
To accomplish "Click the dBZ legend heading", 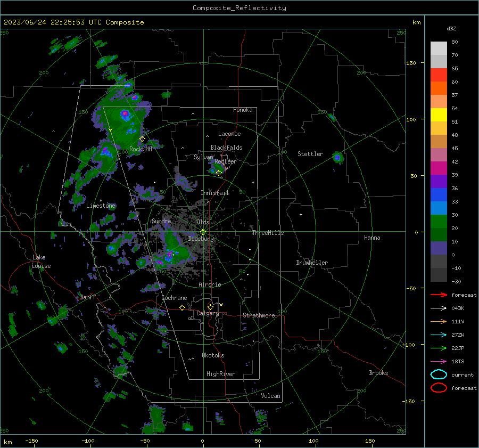I will click(x=451, y=29).
